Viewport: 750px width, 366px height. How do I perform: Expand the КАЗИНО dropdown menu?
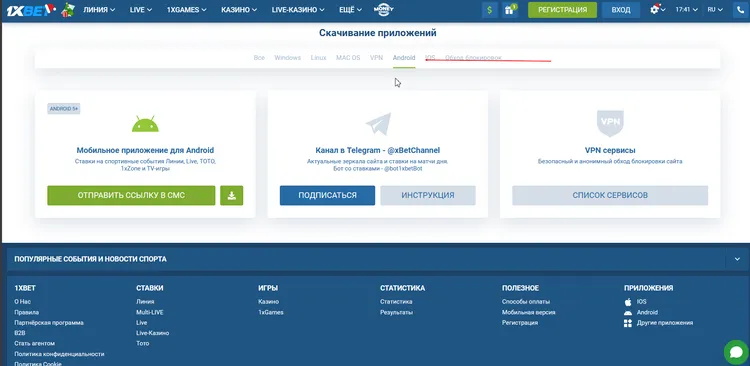[239, 10]
